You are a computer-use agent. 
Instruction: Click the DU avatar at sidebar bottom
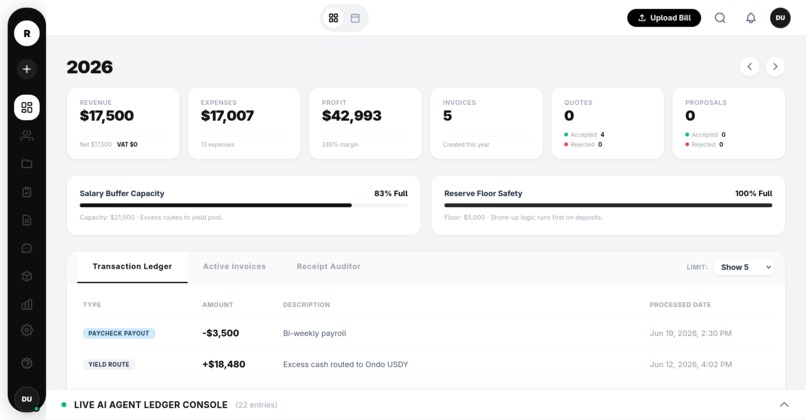(x=27, y=399)
